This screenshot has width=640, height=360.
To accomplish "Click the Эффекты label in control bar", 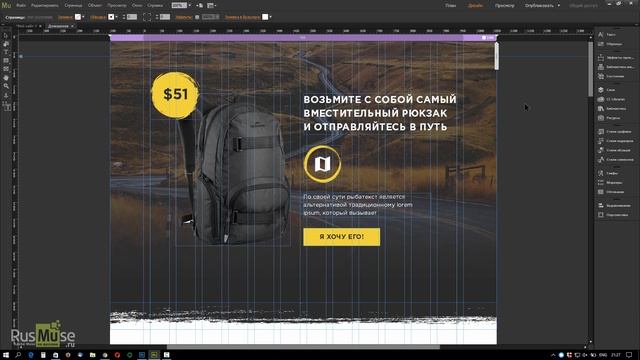I will point(184,17).
